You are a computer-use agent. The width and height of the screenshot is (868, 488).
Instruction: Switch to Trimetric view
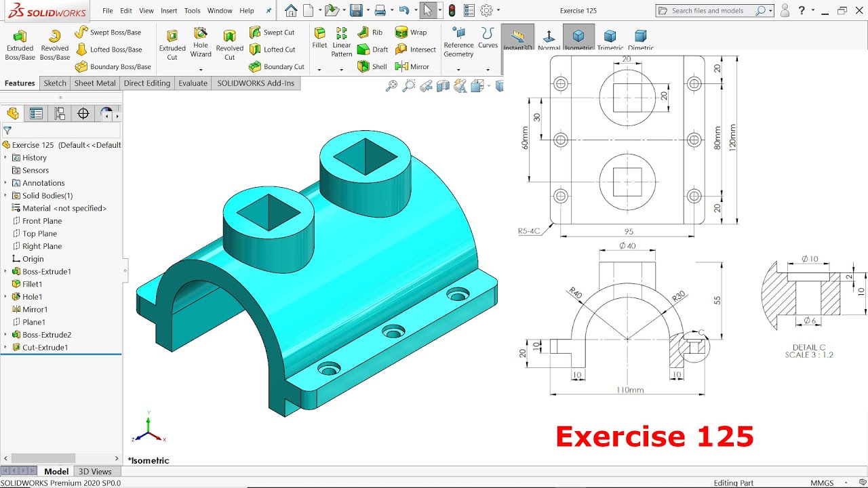pyautogui.click(x=610, y=39)
